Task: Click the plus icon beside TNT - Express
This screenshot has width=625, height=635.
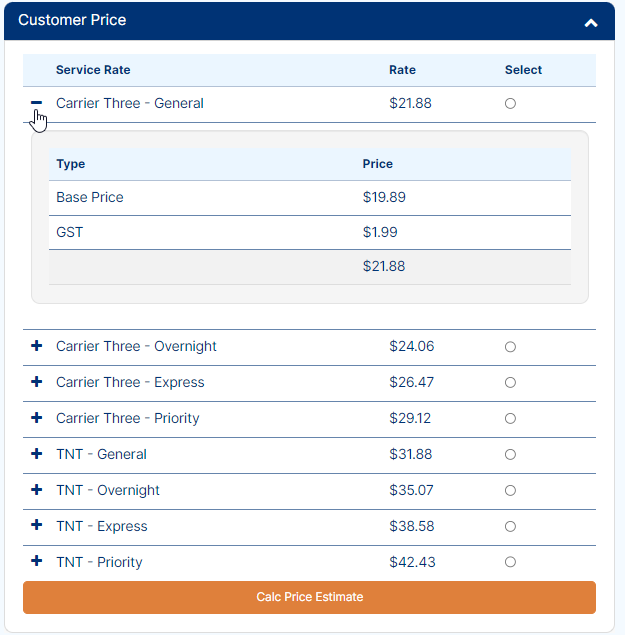Action: click(36, 525)
